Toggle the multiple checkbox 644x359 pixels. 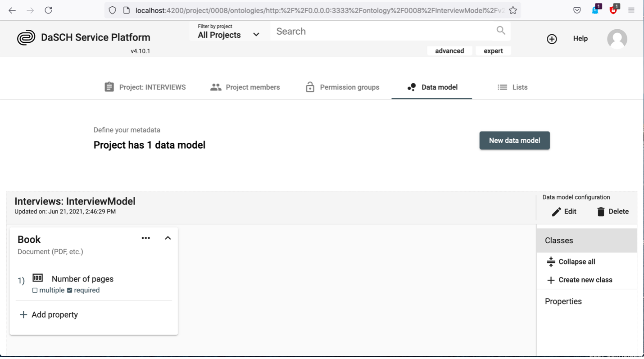point(35,291)
